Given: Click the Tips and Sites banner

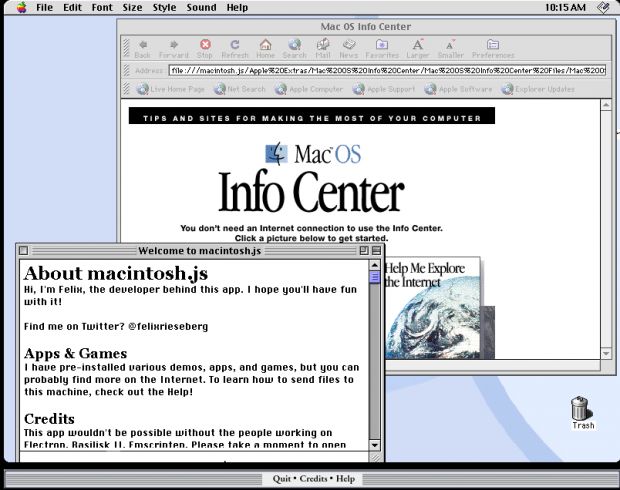Looking at the screenshot, I should [x=312, y=115].
